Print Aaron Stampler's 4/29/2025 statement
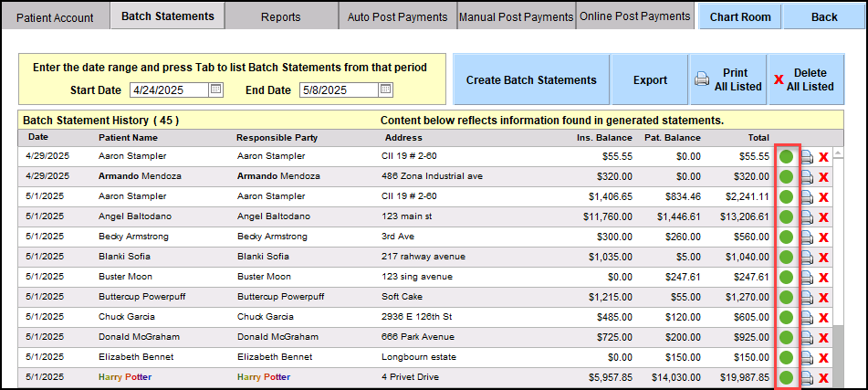 click(807, 156)
